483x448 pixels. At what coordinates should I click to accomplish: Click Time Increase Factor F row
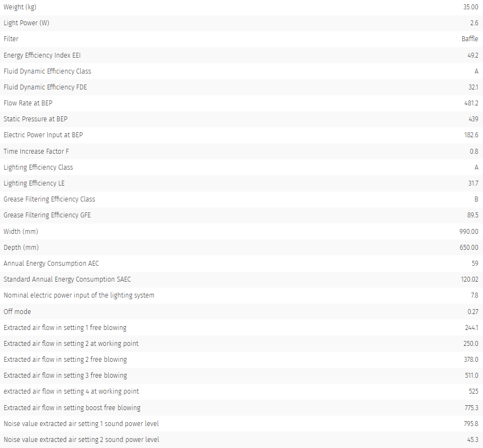[x=242, y=151]
